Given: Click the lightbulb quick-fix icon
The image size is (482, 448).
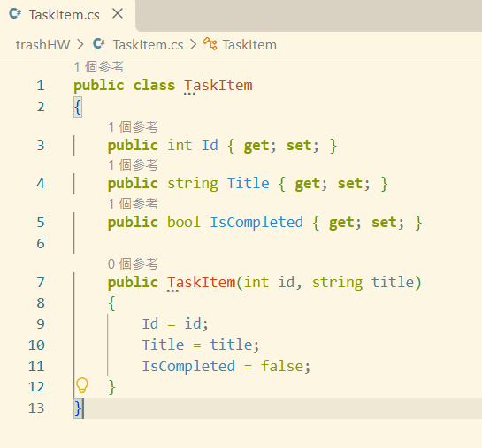Looking at the screenshot, I should 82,385.
